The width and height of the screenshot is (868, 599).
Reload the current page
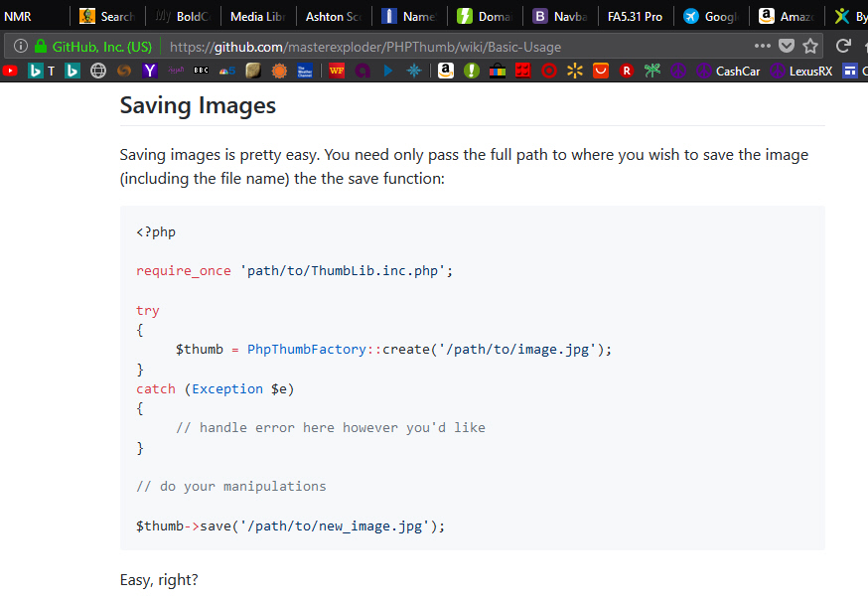(843, 46)
